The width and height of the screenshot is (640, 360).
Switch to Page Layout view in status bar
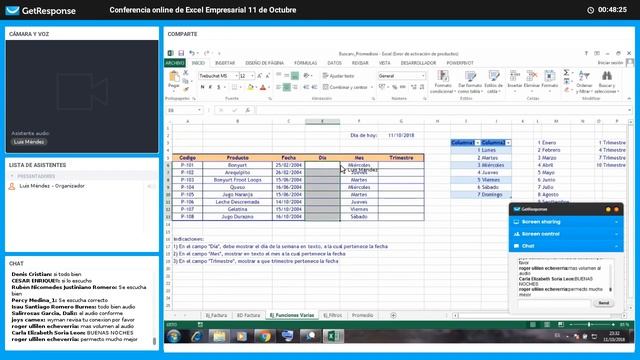pyautogui.click(x=547, y=324)
